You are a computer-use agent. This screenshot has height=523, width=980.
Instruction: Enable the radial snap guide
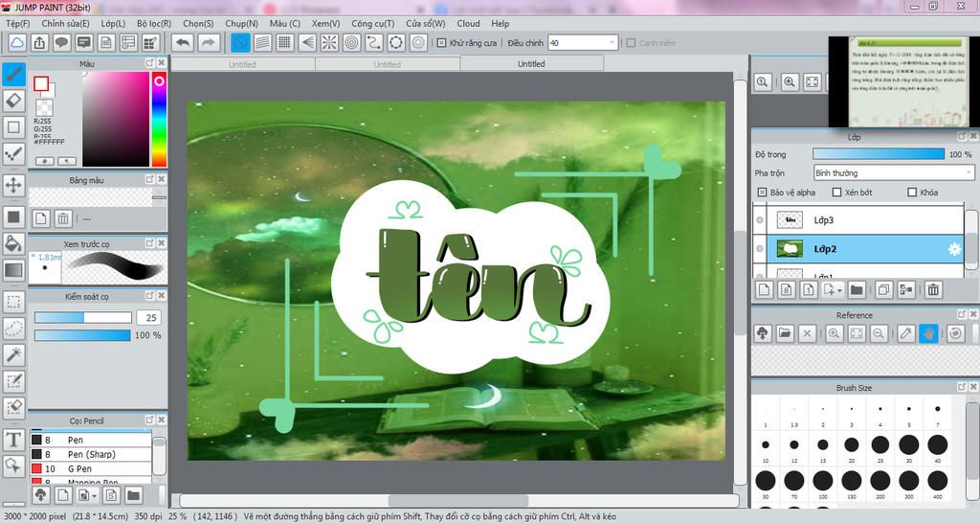(x=329, y=42)
